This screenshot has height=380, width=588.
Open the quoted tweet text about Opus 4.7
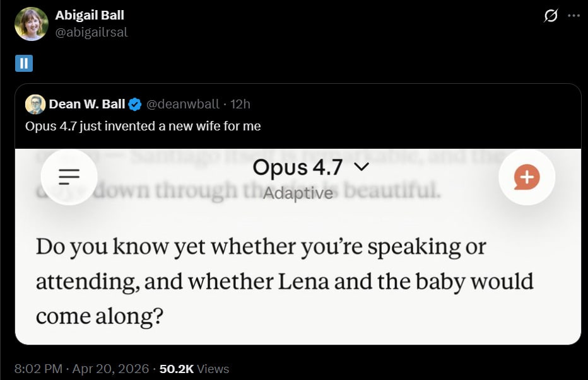[143, 126]
